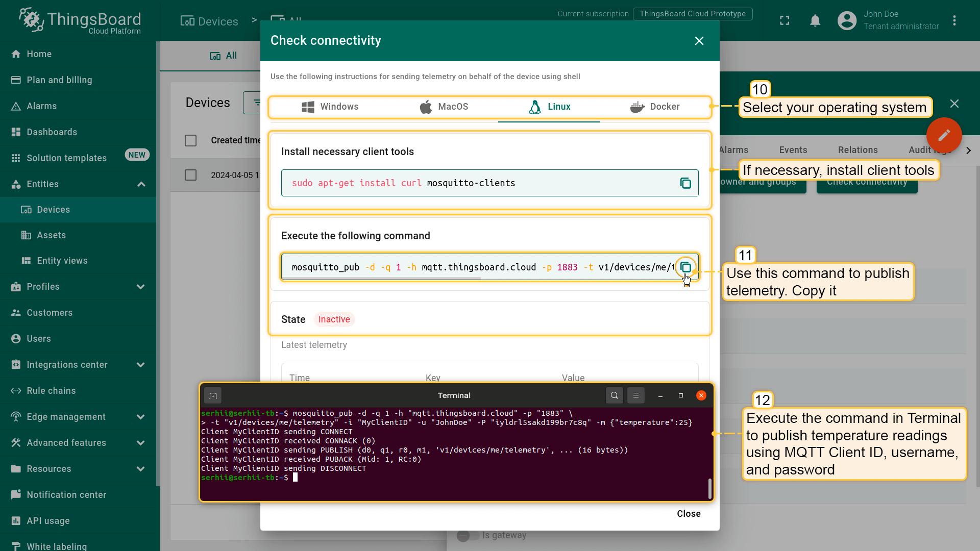Click the ThingsBoard logo
Viewport: 980px width, 551px height.
click(x=80, y=20)
